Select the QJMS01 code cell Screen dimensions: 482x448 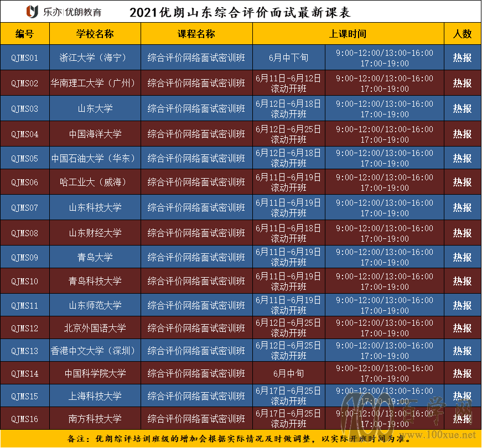tap(24, 58)
